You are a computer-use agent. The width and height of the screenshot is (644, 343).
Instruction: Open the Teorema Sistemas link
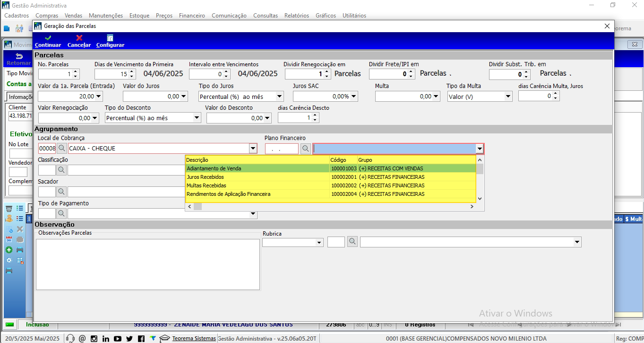(194, 339)
